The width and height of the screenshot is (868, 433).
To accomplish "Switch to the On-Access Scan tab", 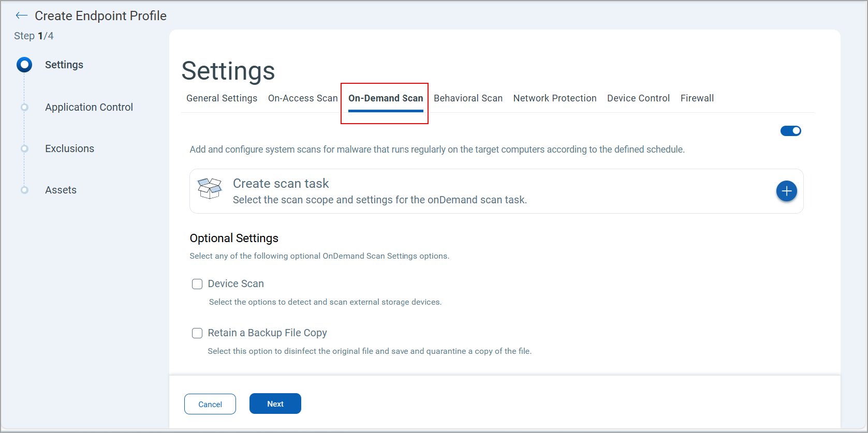I will pyautogui.click(x=303, y=98).
